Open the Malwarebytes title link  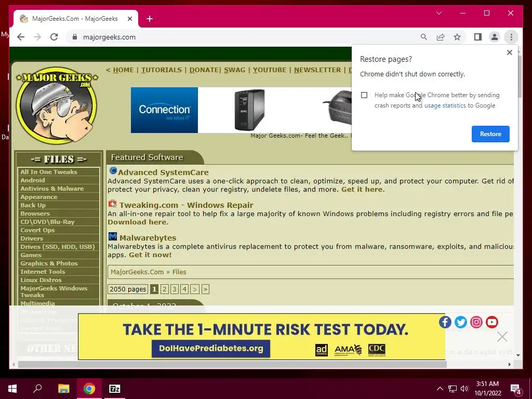pos(148,238)
